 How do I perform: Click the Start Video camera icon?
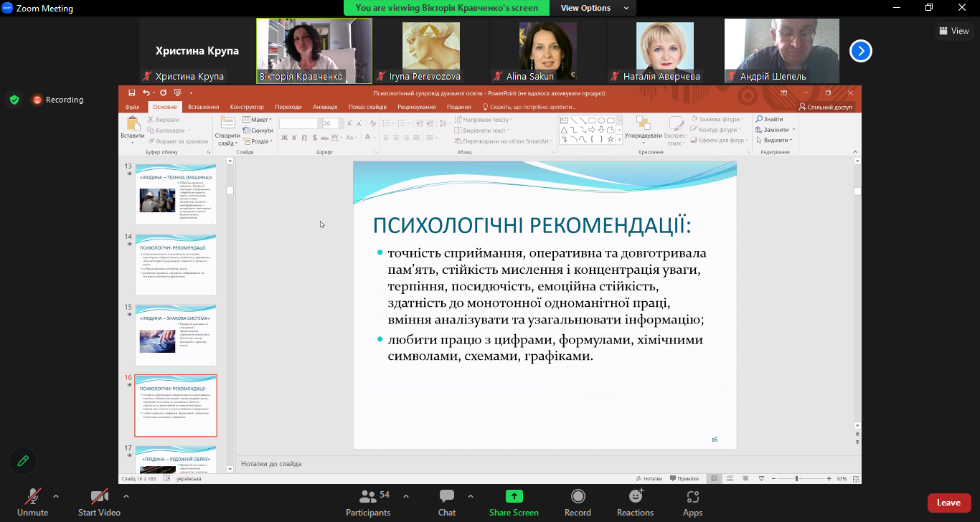point(99,496)
